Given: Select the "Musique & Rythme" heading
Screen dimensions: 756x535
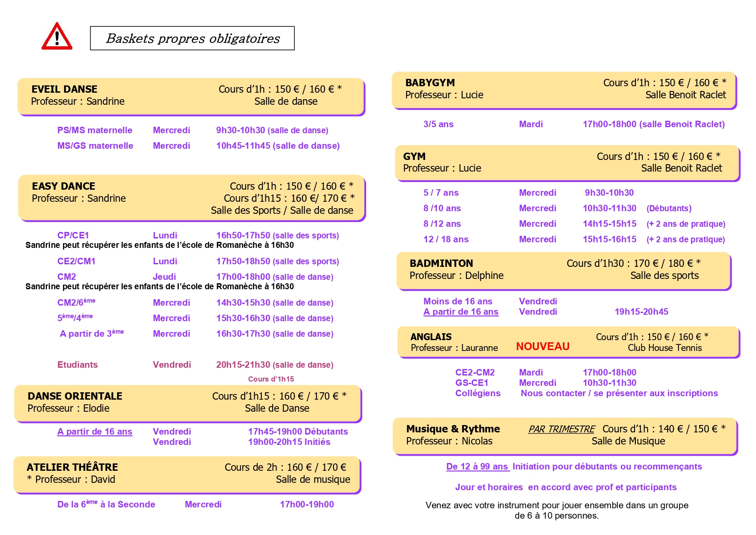Looking at the screenshot, I should click(x=453, y=429).
